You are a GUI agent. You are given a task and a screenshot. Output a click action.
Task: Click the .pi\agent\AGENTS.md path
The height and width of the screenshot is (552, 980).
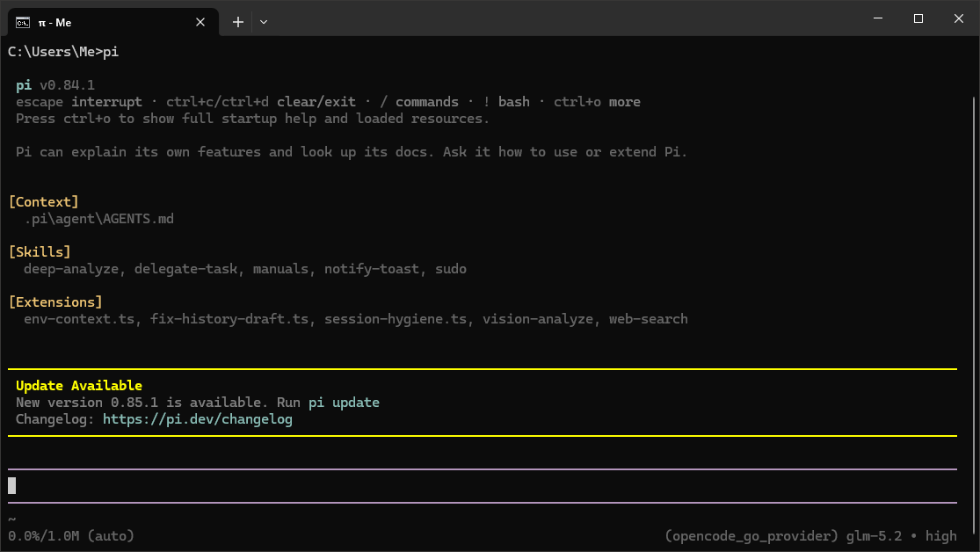[98, 219]
